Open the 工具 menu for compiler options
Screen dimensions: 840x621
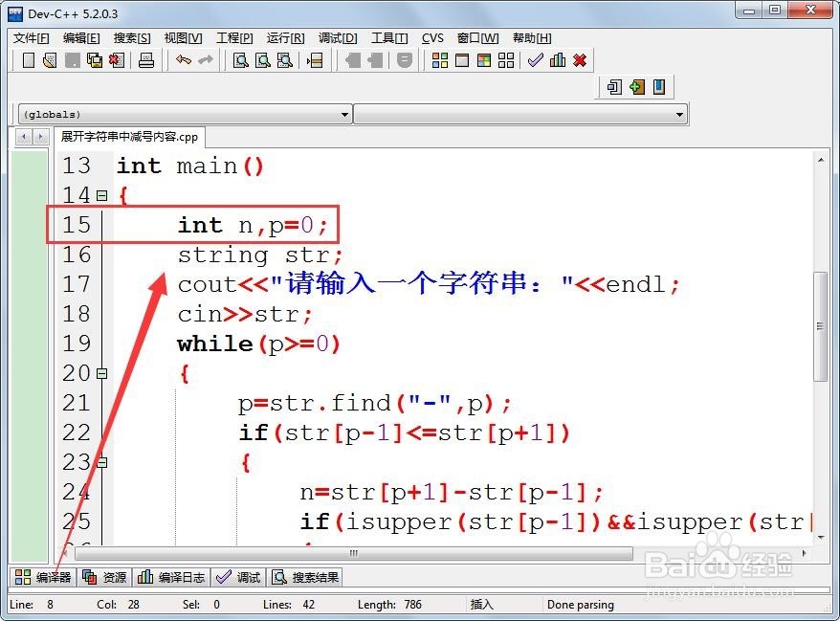387,38
